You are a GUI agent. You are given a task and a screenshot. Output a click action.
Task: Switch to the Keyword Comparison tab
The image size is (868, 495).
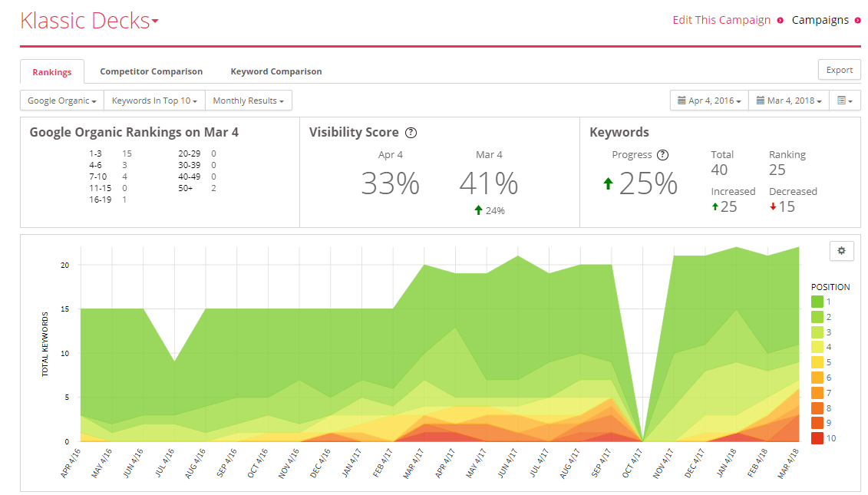pos(276,71)
